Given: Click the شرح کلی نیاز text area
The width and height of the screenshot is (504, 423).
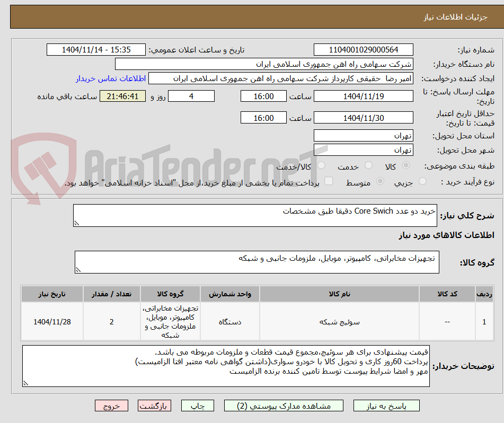Looking at the screenshot, I should click(255, 215).
